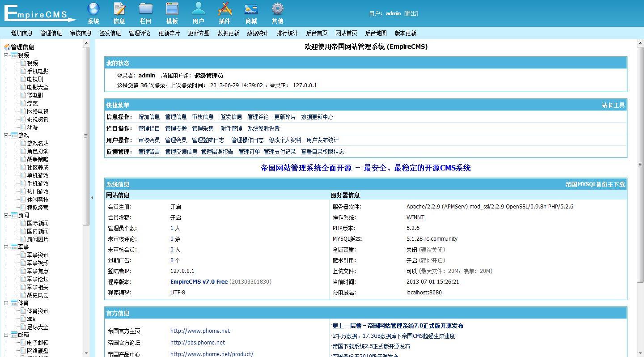Select 数据统计 from the submenu bar
Image resolution: width=644 pixels, height=357 pixels.
click(258, 33)
